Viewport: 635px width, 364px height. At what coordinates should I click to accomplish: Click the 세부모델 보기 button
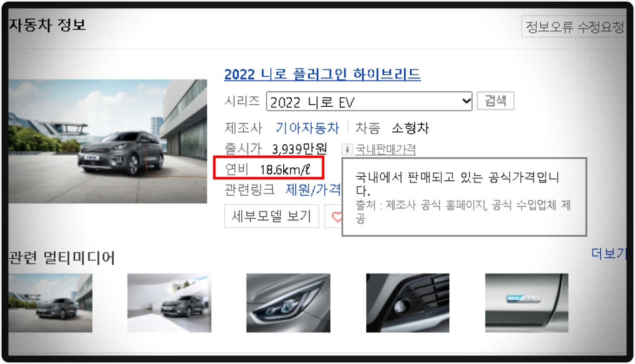tap(272, 216)
